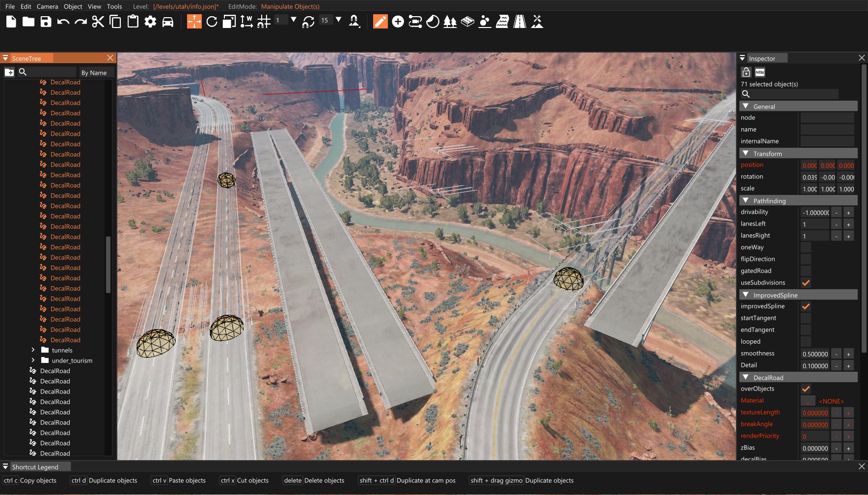The image size is (868, 495).
Task: Open a level with the folder icon
Action: click(28, 22)
